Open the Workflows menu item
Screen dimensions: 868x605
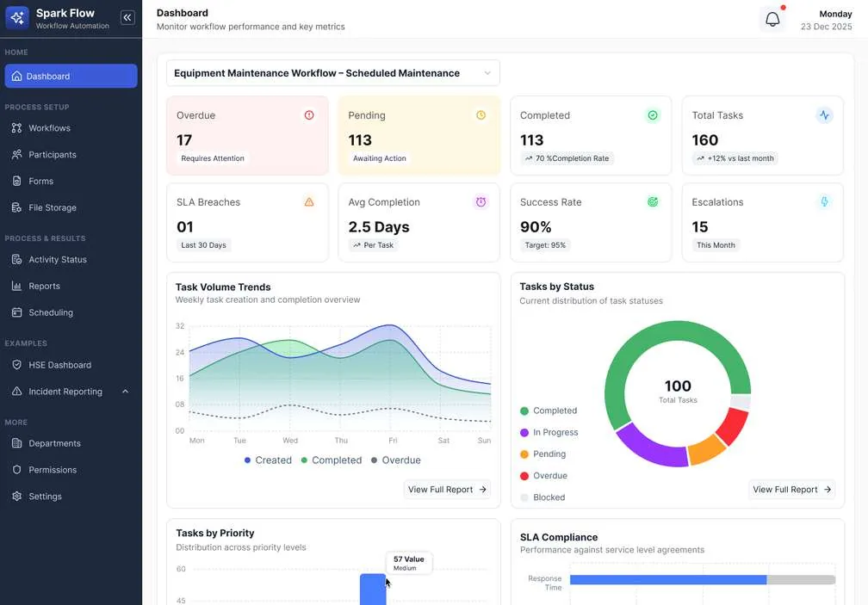click(71, 127)
